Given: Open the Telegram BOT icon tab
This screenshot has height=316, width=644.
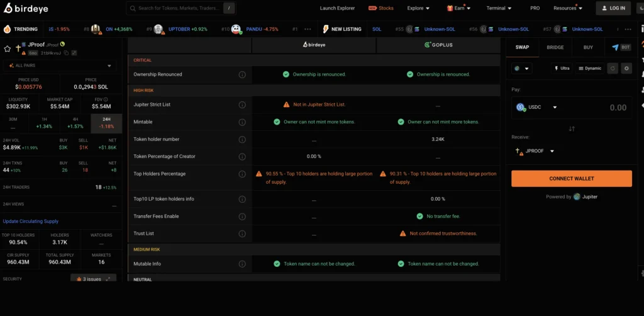Looking at the screenshot, I should (x=621, y=47).
